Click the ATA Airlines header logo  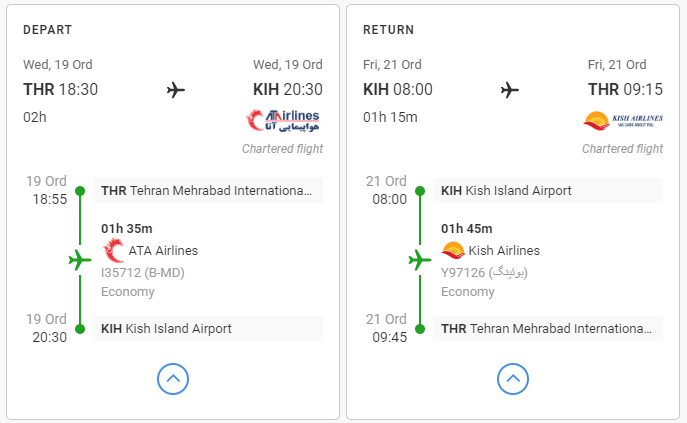[x=283, y=120]
